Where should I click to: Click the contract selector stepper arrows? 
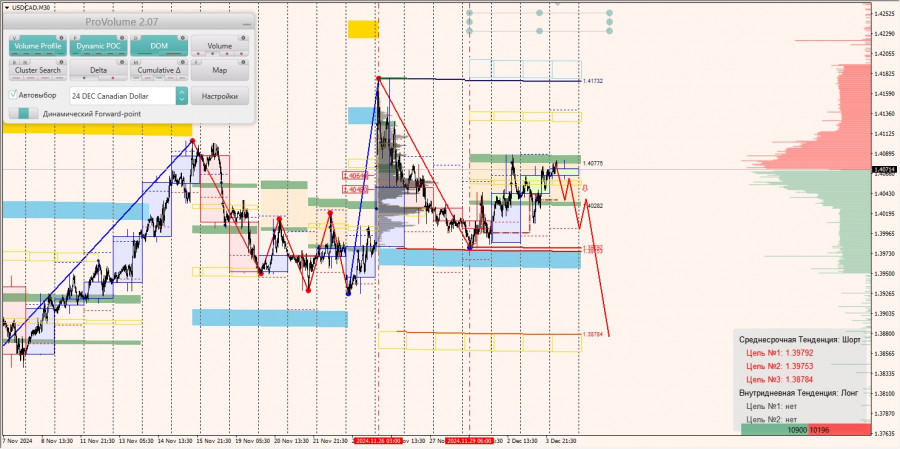tap(181, 96)
